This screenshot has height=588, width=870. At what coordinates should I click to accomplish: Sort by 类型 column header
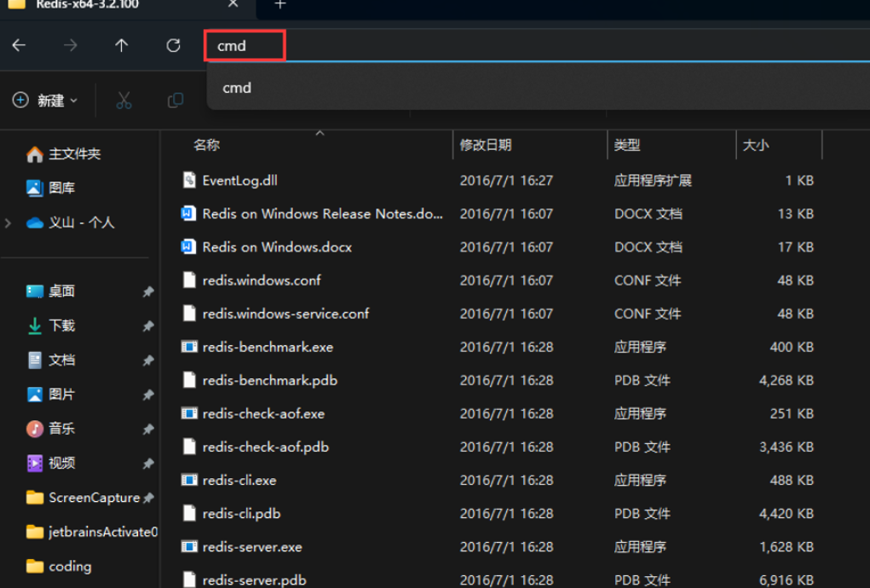coord(672,145)
